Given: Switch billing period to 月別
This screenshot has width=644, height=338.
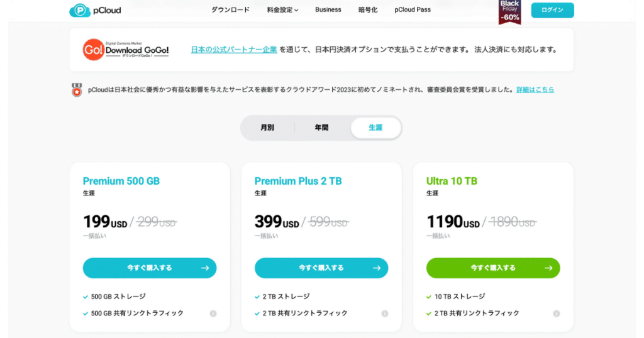Looking at the screenshot, I should pyautogui.click(x=267, y=128).
